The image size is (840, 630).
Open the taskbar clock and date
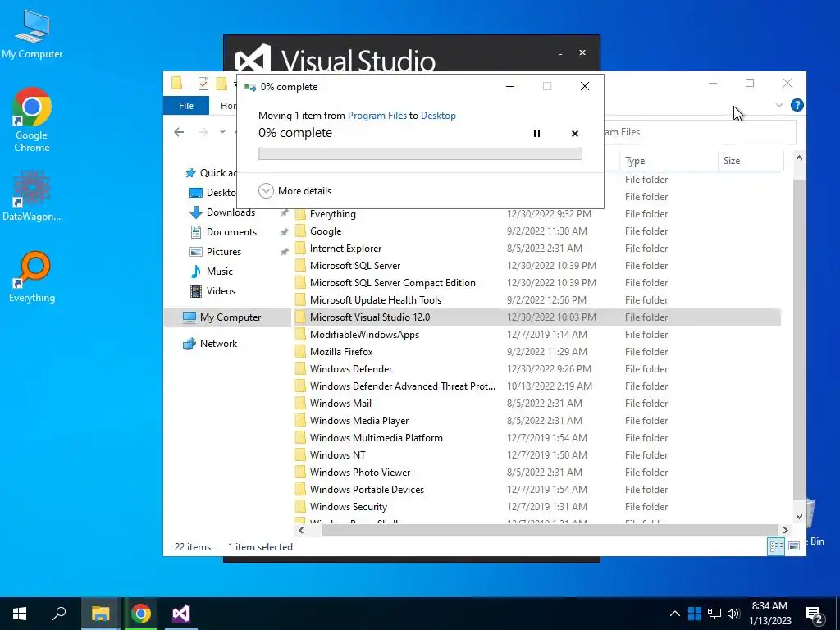769,614
